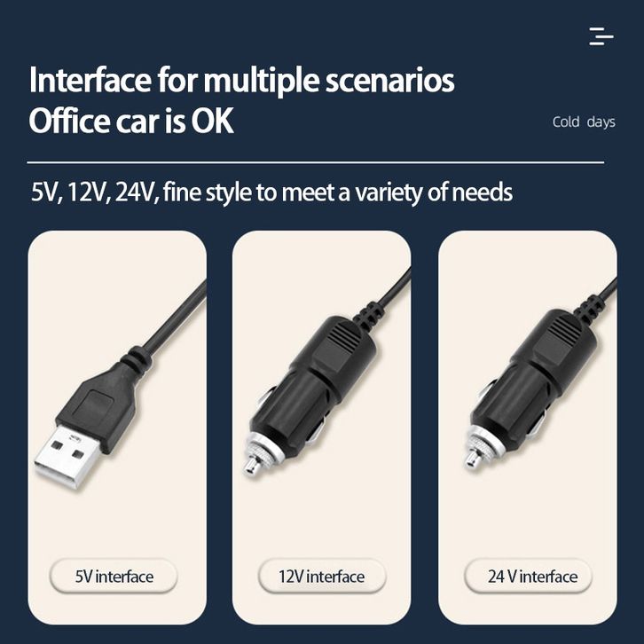Click the 12V interface label button

coord(322,576)
